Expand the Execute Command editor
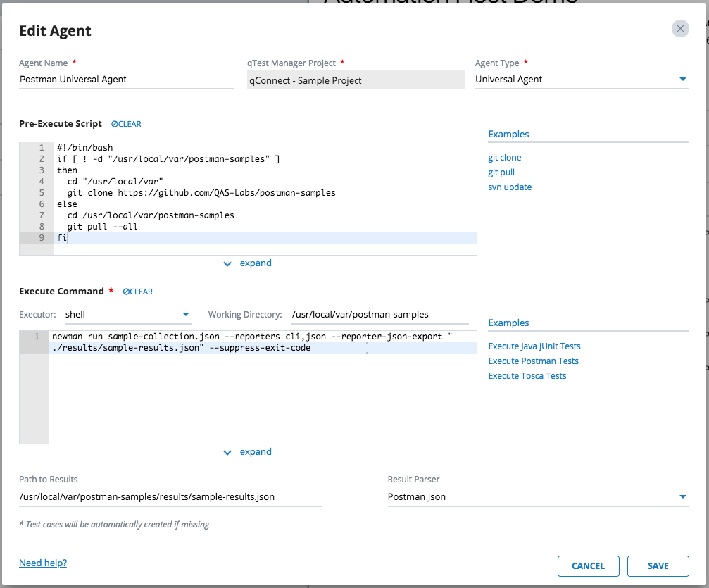 click(x=248, y=452)
